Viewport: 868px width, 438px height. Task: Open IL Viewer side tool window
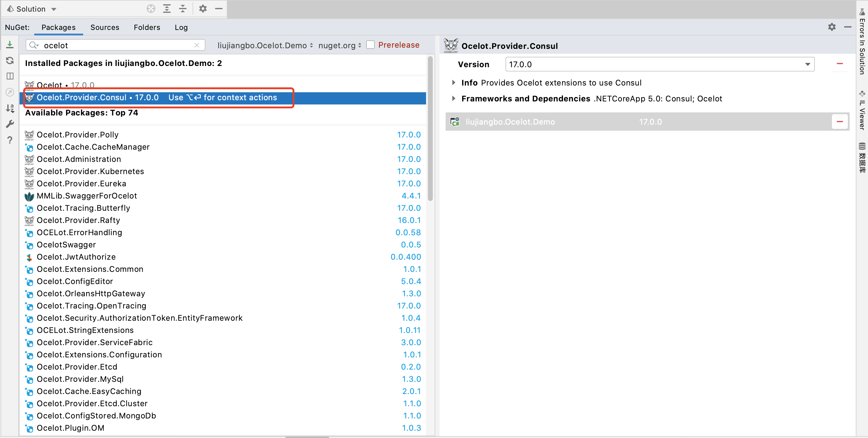click(x=862, y=110)
